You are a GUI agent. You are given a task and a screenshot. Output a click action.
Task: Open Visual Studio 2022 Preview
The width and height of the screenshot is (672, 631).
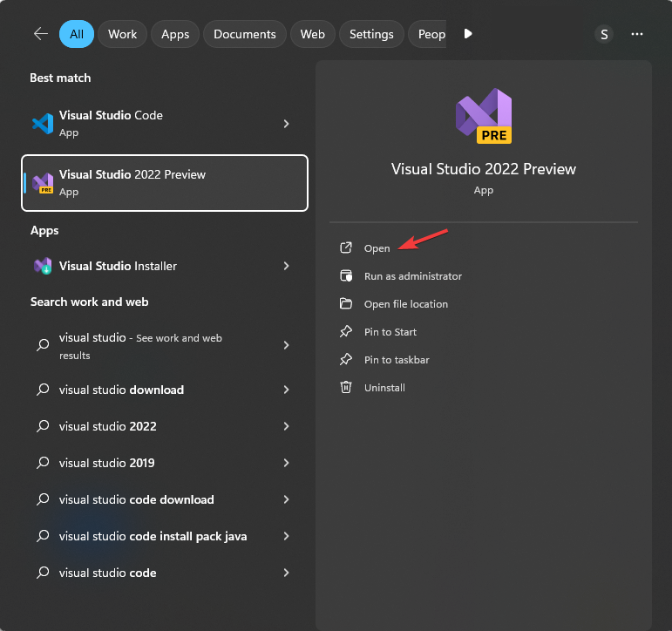click(x=377, y=248)
